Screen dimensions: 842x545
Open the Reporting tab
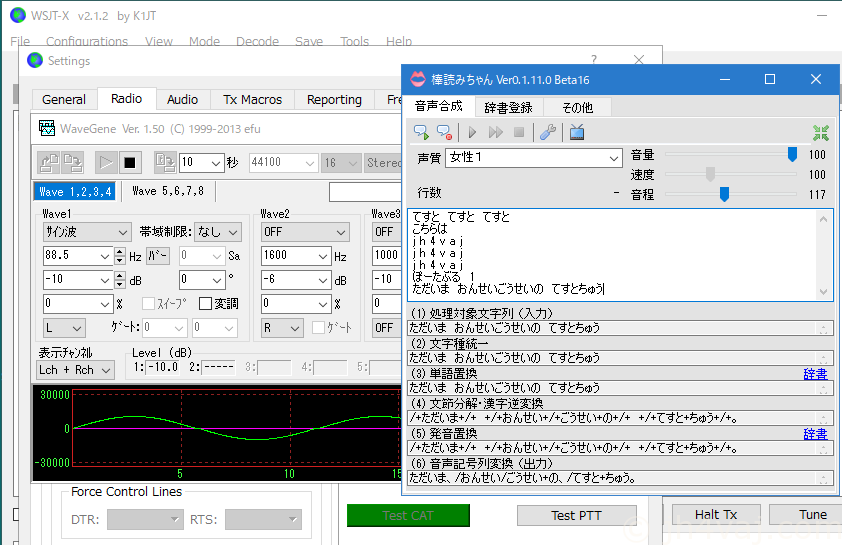click(335, 100)
